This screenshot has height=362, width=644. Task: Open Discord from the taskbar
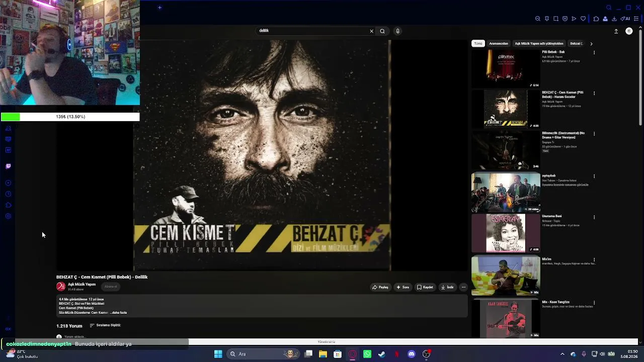click(412, 354)
